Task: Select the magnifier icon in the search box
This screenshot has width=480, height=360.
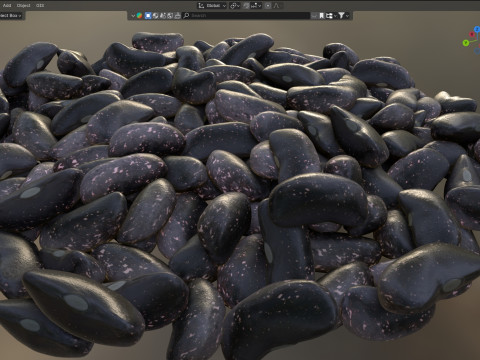Action: tap(186, 16)
